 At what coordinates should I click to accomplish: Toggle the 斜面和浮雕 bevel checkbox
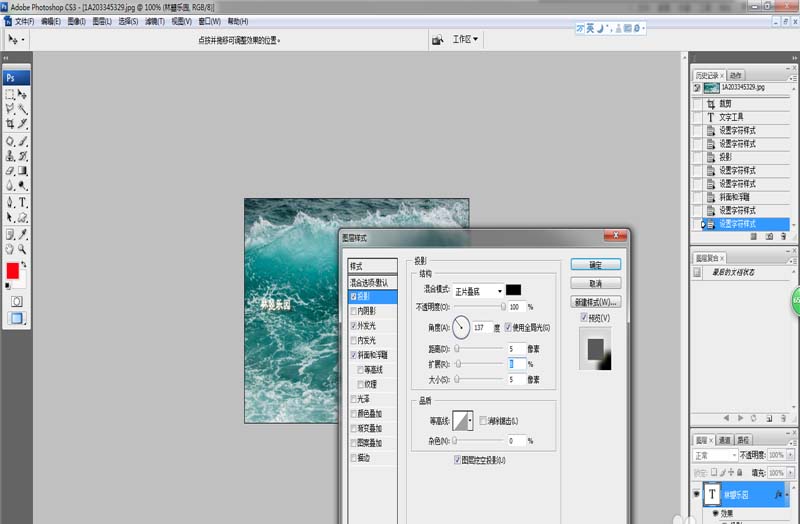tap(353, 355)
